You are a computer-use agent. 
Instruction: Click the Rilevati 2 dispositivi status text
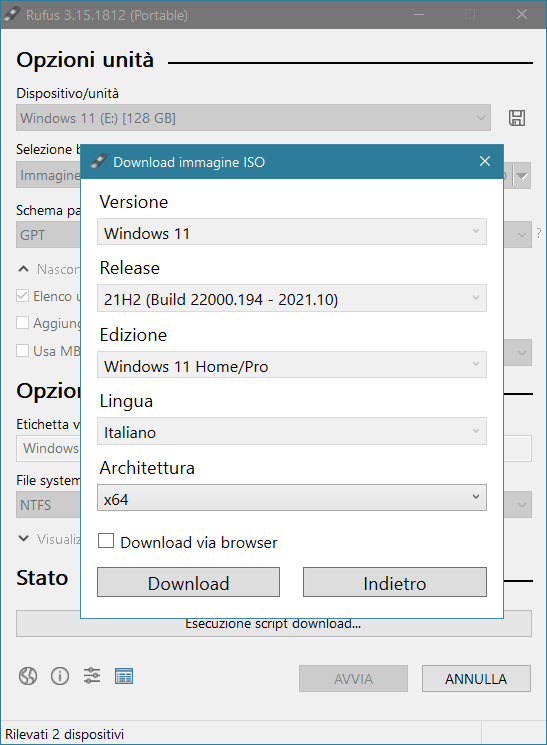point(65,734)
